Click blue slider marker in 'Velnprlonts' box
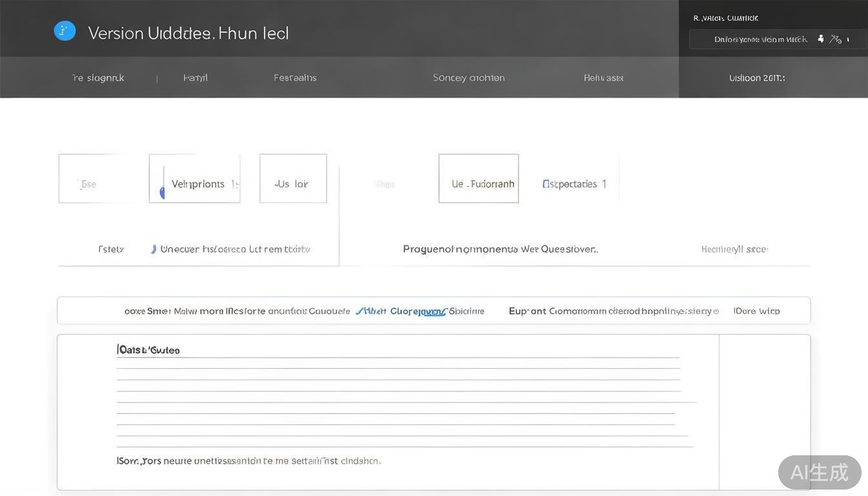Image resolution: width=868 pixels, height=496 pixels. (x=162, y=192)
